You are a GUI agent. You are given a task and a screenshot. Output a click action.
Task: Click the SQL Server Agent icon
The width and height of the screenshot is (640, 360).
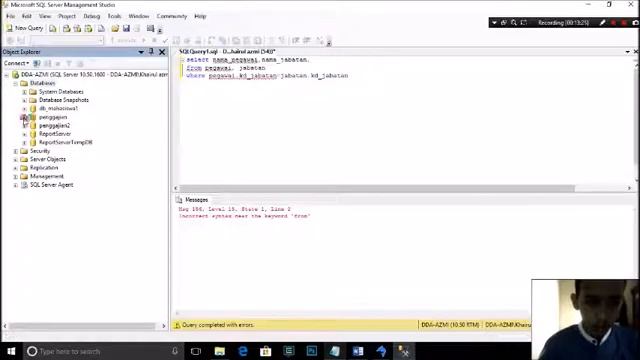click(x=24, y=185)
